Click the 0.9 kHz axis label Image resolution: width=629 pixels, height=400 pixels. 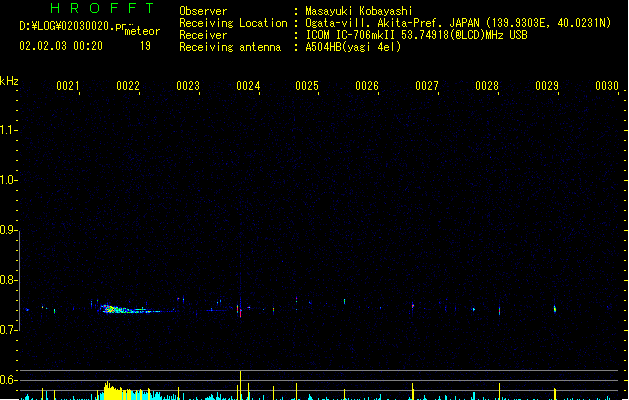point(7,230)
